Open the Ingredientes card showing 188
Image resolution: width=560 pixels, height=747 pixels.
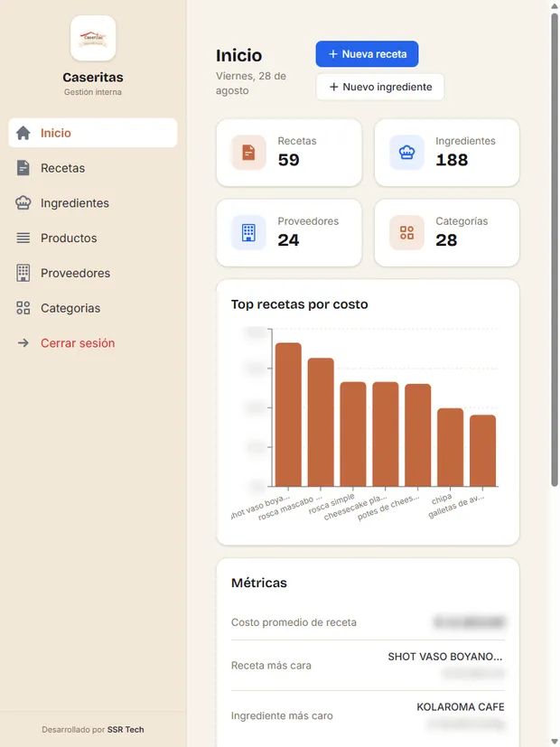click(447, 153)
